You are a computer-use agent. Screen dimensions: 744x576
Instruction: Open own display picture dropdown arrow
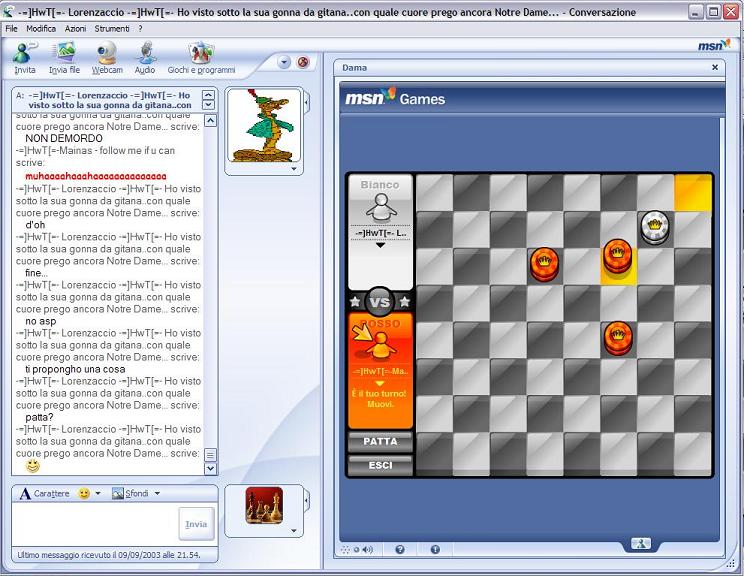[294, 530]
